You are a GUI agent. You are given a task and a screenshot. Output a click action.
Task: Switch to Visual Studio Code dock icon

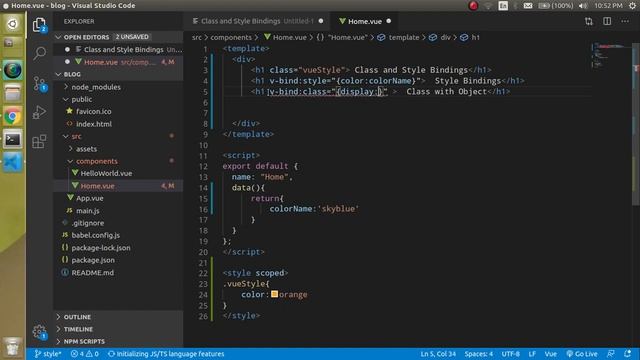(12, 162)
